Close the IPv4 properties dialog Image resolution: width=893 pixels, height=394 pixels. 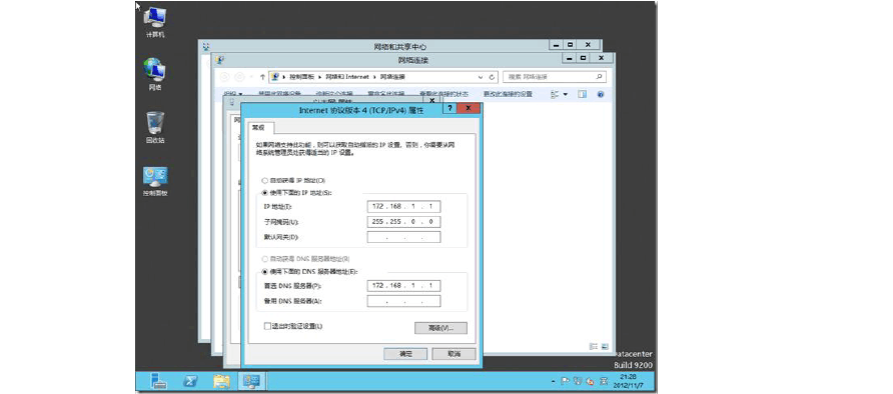point(469,108)
